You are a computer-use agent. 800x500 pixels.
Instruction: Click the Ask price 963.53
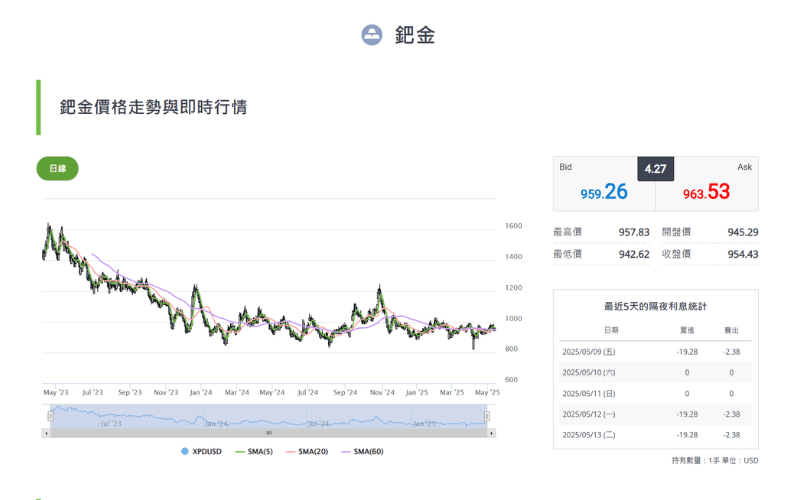tap(707, 192)
